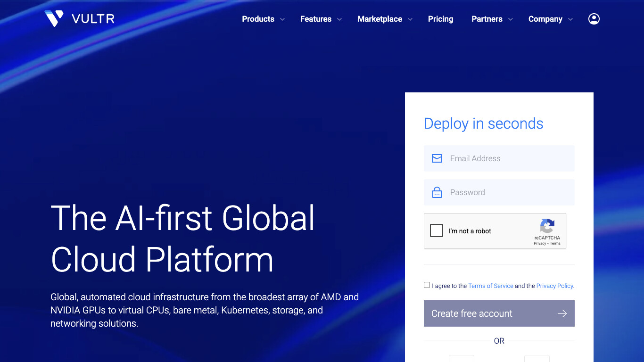Open the Pricing page
The height and width of the screenshot is (362, 644).
click(440, 19)
